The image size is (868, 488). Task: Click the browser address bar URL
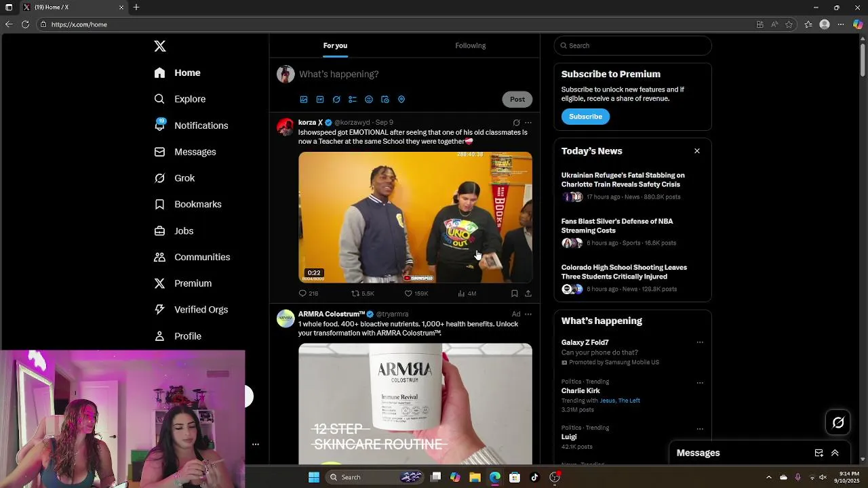(79, 24)
